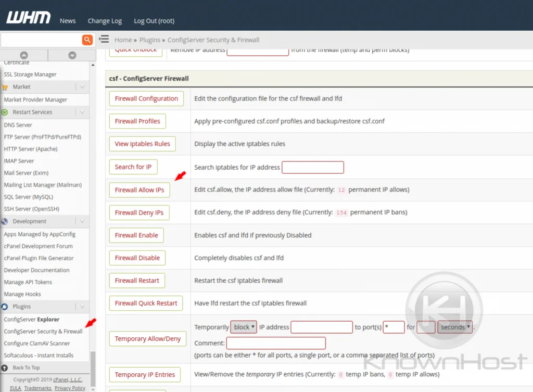This screenshot has height=392, width=533.
Task: Open SQL Server (MySQL) link
Action: pos(29,197)
